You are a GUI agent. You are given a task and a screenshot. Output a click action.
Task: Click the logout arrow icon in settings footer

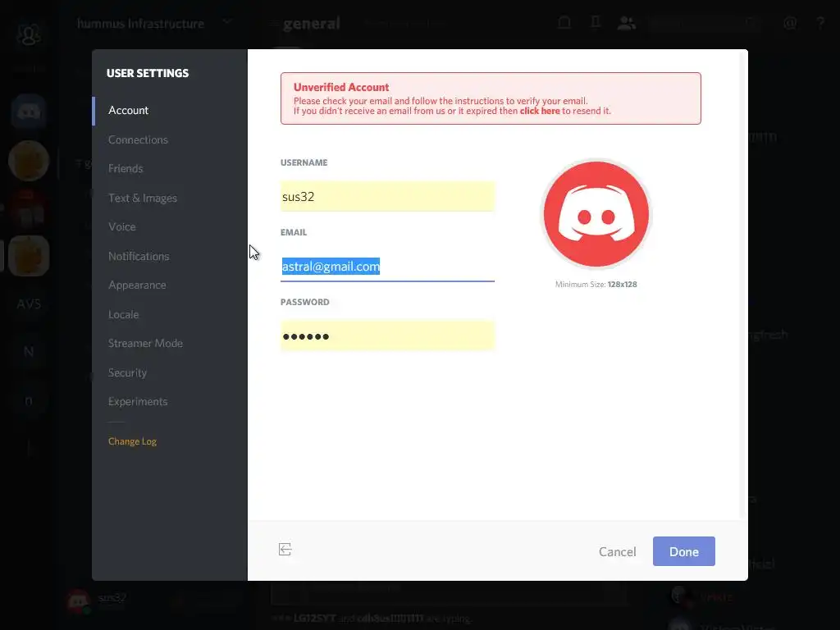pyautogui.click(x=285, y=549)
